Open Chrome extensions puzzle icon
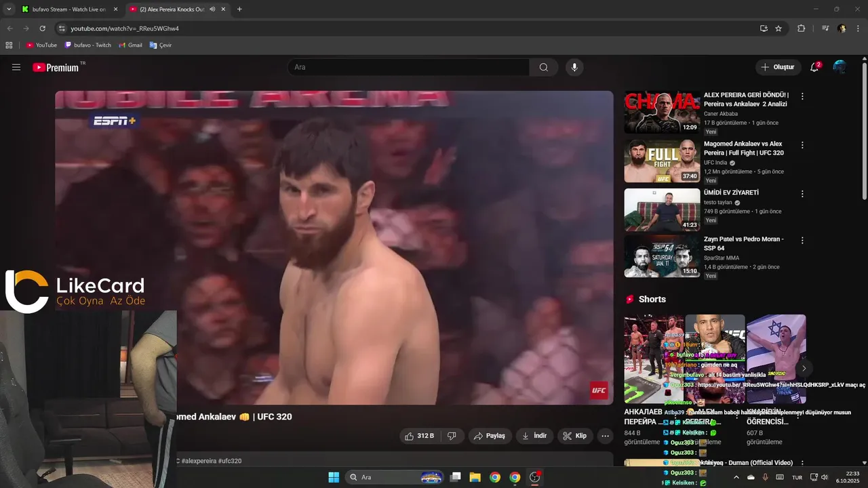Viewport: 868px width, 488px height. coord(801,28)
